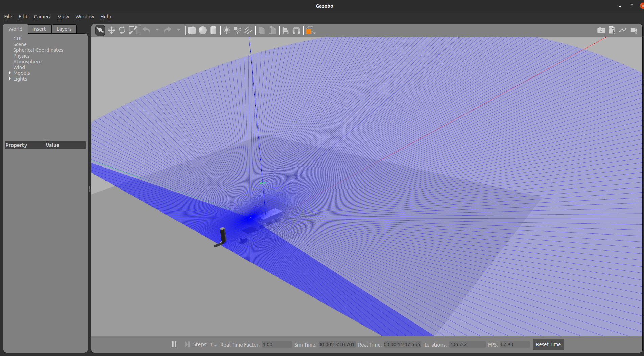This screenshot has width=644, height=356.
Task: Toggle the snap magnet tool
Action: (x=296, y=30)
